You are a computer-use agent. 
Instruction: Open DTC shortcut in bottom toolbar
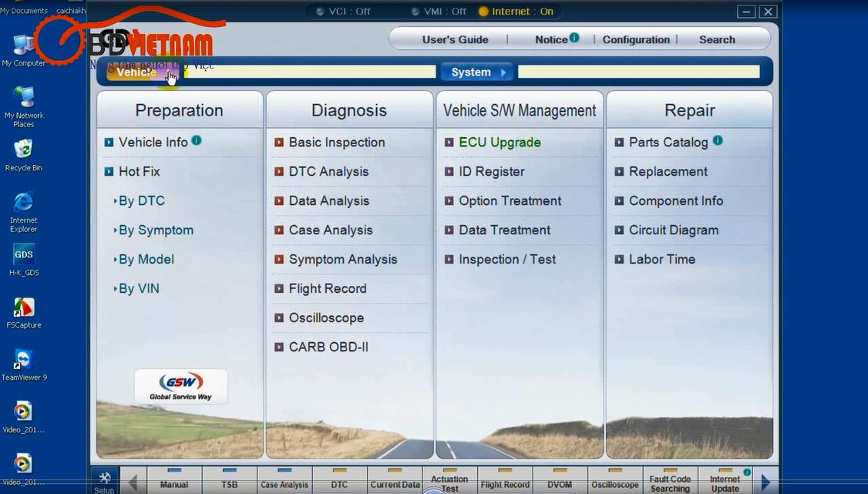tap(339, 480)
